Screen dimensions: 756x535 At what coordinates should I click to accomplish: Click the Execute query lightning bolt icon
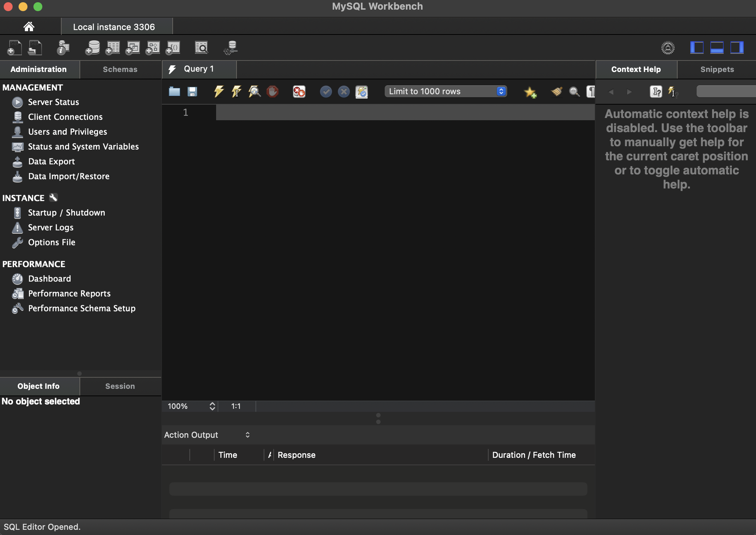[x=219, y=91]
